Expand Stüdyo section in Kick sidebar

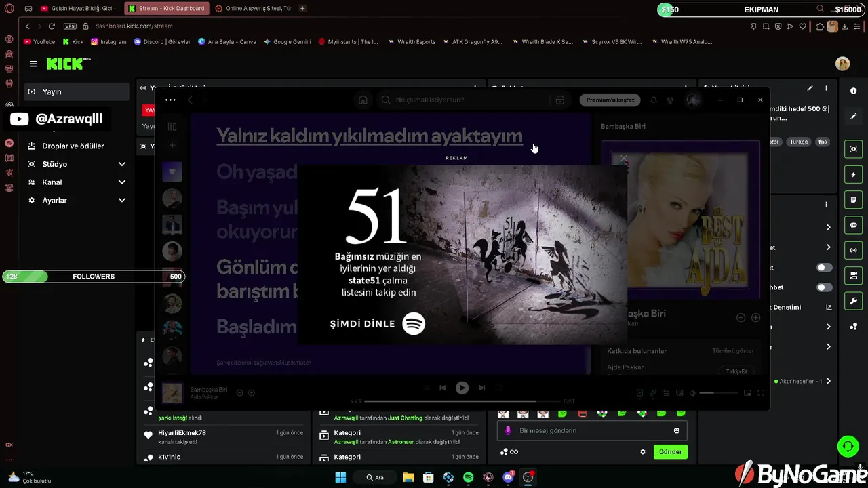click(x=122, y=164)
